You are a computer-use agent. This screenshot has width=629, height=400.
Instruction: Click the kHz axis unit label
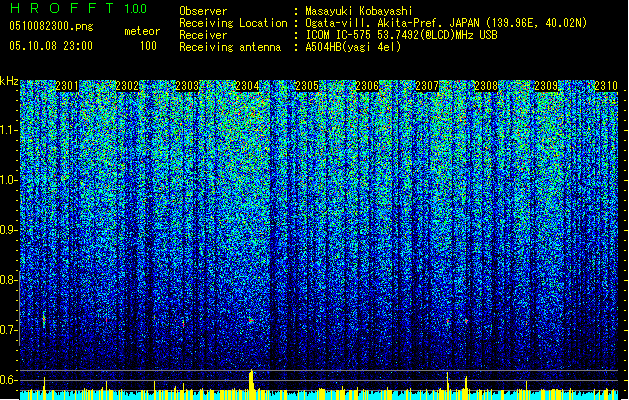point(9,81)
